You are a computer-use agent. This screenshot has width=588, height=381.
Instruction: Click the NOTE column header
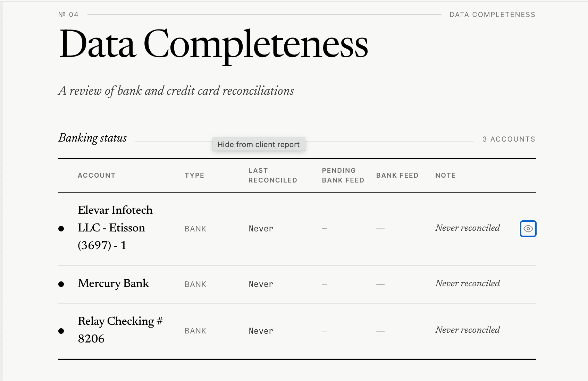445,175
